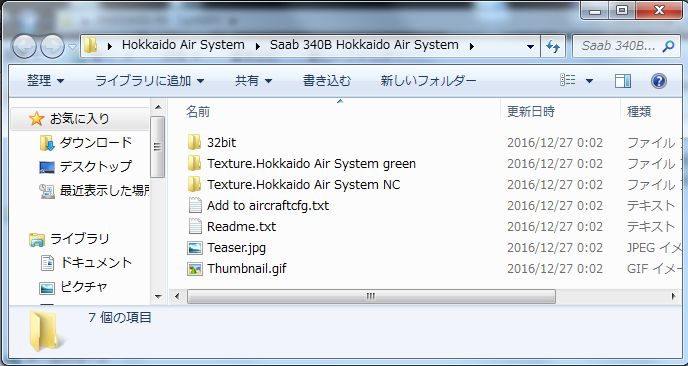688x366 pixels.
Task: Click navigation pane scrollbar down arrow
Action: [x=158, y=297]
